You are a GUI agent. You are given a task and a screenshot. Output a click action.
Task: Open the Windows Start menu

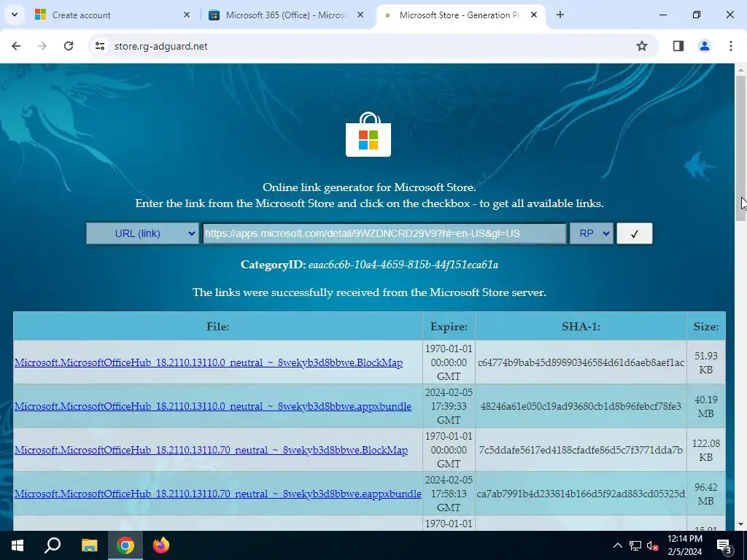(18, 545)
